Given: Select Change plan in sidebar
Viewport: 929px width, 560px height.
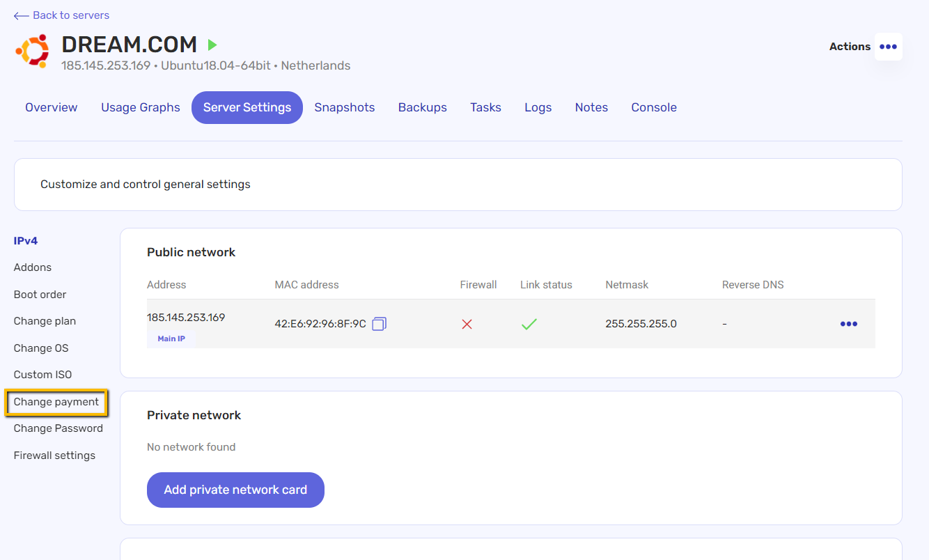Looking at the screenshot, I should tap(45, 321).
